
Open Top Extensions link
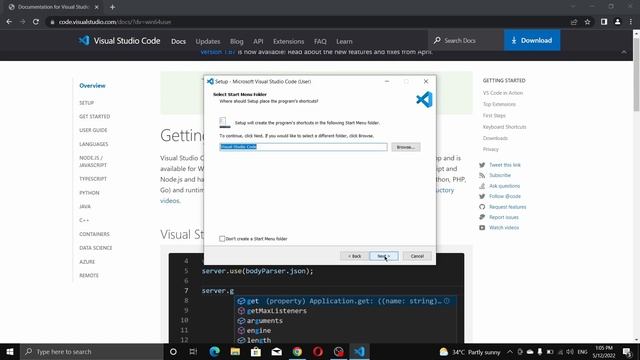pos(499,104)
